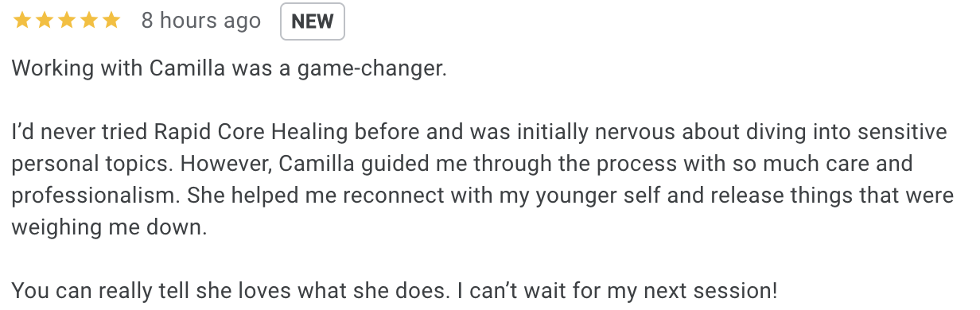Click the fifth gold star

[111, 21]
